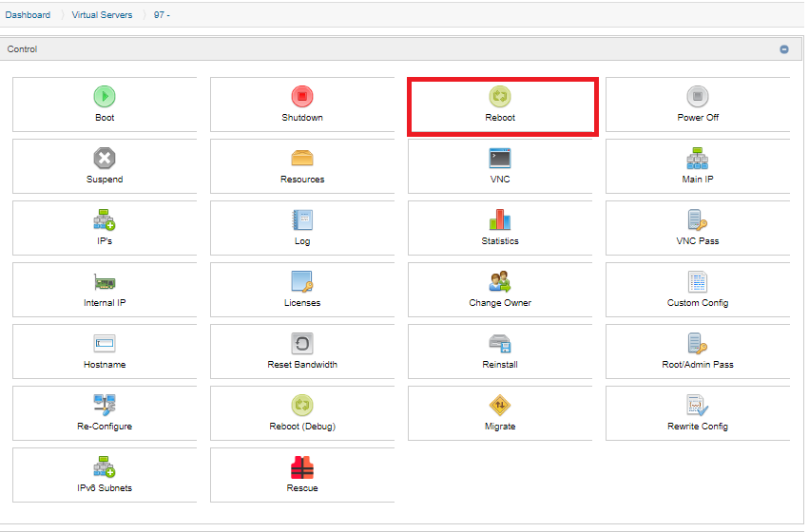
Task: Open the Statistics chart icon
Action: pos(500,219)
